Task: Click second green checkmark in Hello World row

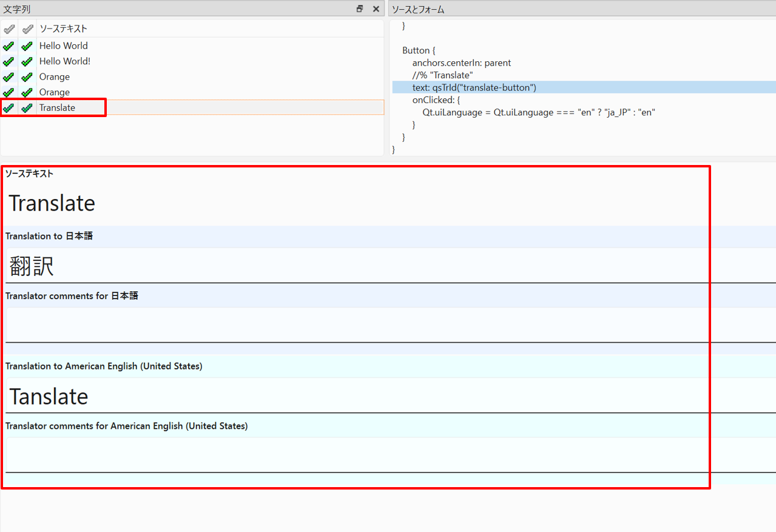Action: pos(27,46)
